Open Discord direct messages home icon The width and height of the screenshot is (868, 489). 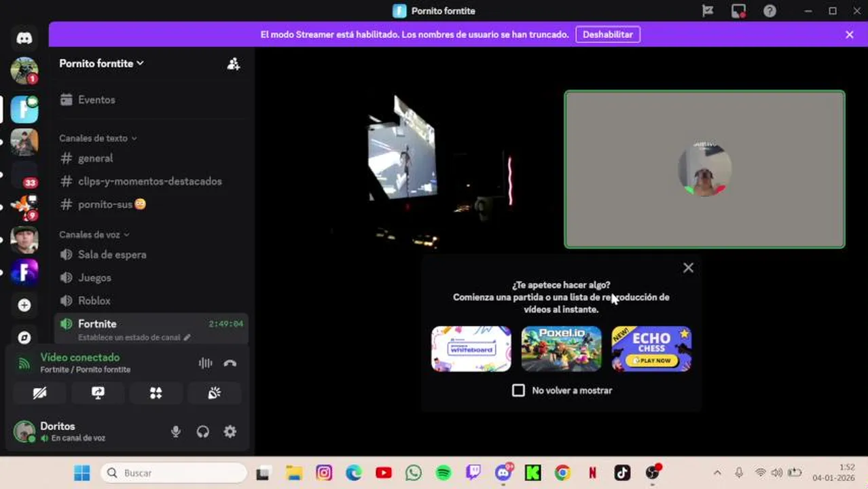[24, 38]
